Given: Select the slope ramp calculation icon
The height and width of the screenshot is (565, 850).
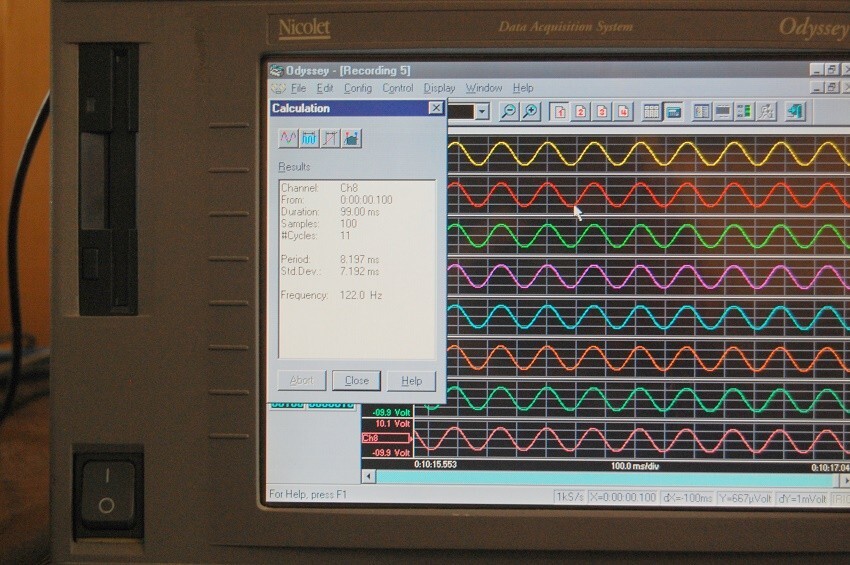Looking at the screenshot, I should click(x=331, y=138).
